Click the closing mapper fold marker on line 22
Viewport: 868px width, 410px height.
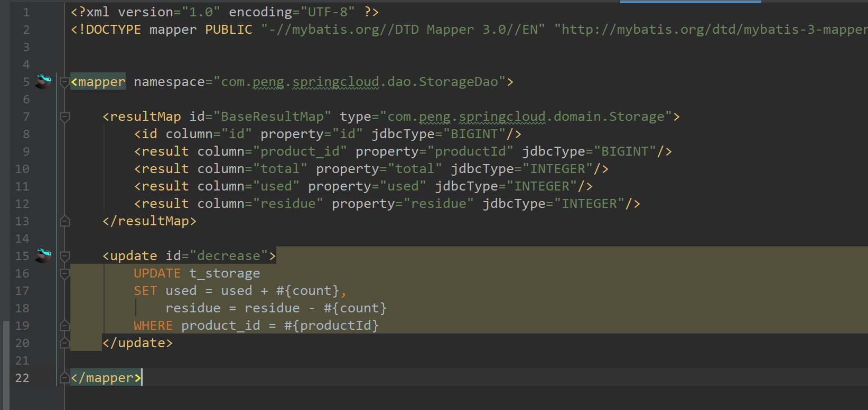(x=64, y=378)
